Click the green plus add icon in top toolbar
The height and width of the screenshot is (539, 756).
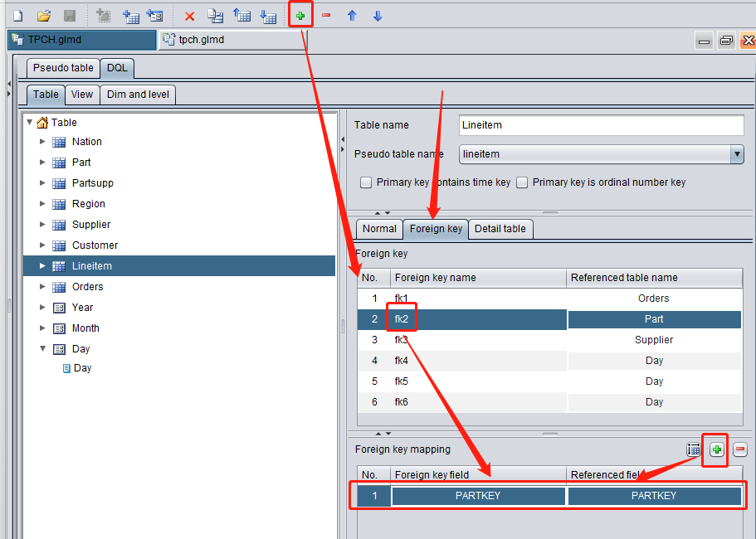click(300, 16)
